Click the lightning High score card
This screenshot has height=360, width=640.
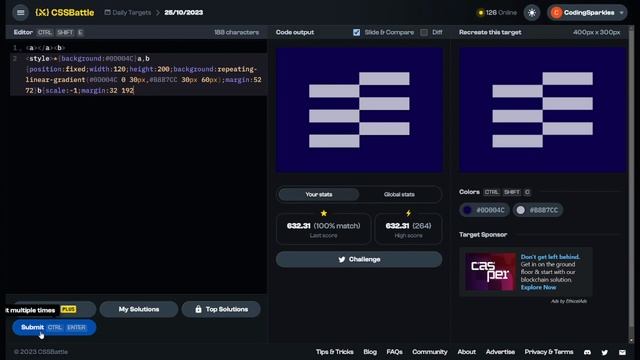click(x=408, y=229)
